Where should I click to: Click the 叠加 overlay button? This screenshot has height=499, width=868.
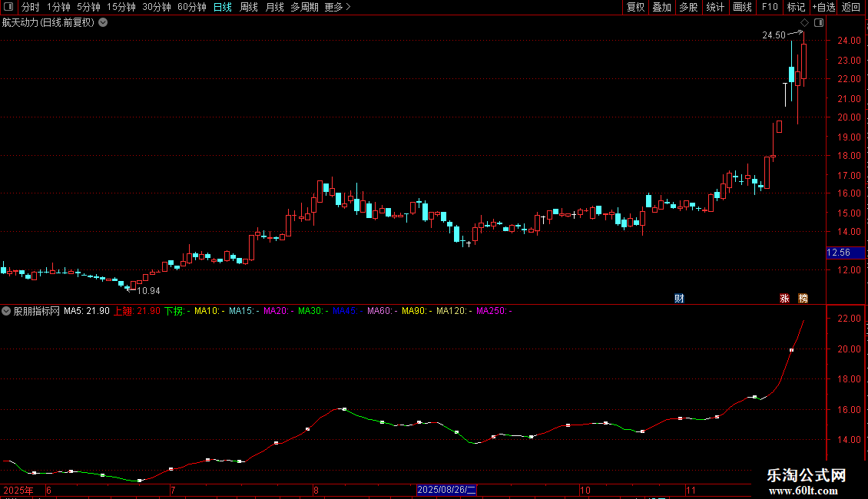[x=662, y=7]
